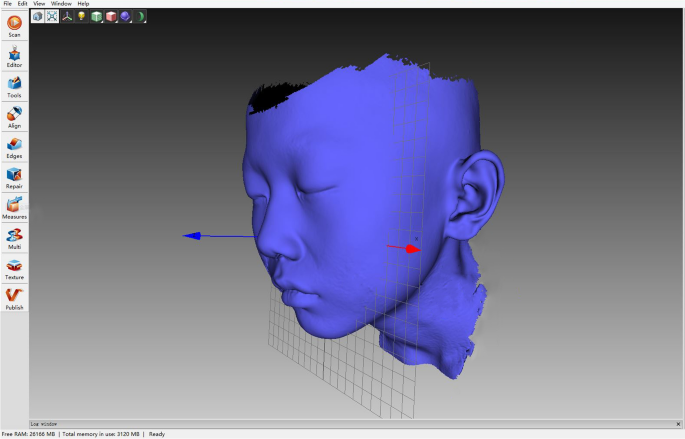Open the Multi tool

(x=14, y=239)
